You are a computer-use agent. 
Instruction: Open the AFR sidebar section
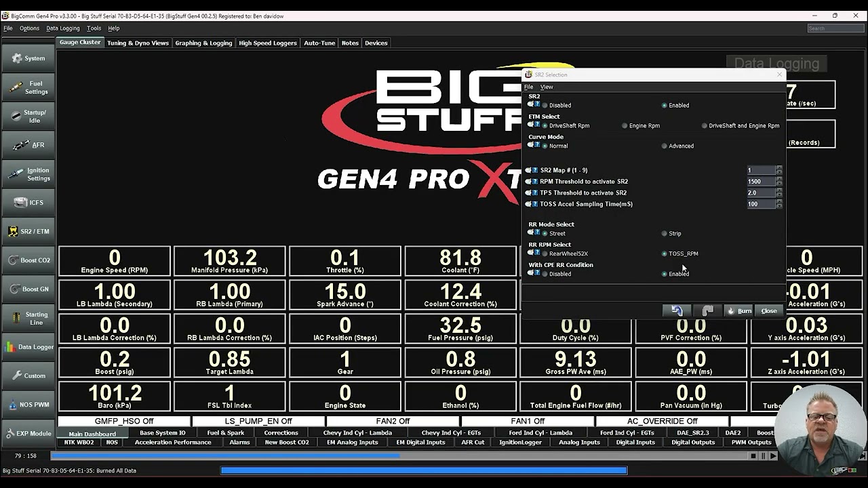click(x=28, y=145)
